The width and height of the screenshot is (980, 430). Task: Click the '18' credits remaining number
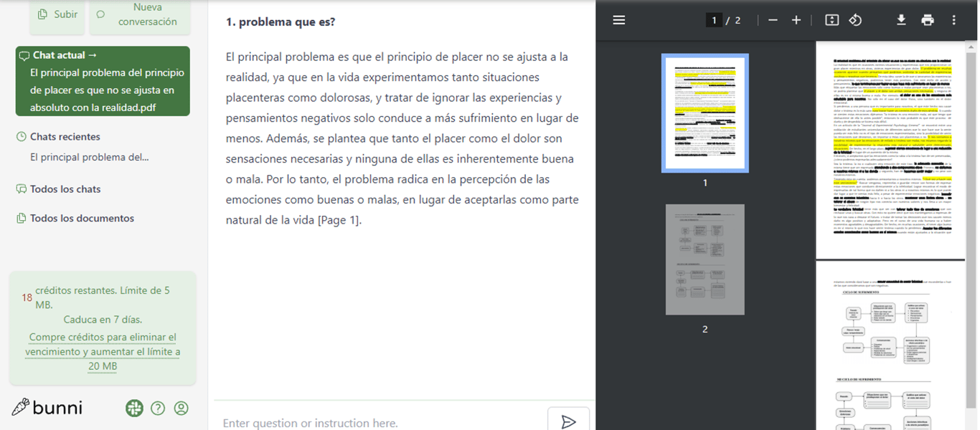[27, 297]
